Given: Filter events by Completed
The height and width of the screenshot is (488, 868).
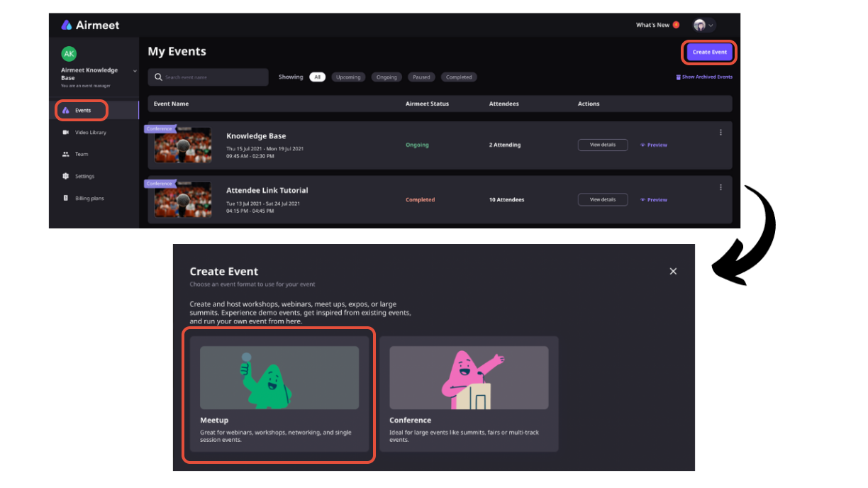Looking at the screenshot, I should click(459, 77).
